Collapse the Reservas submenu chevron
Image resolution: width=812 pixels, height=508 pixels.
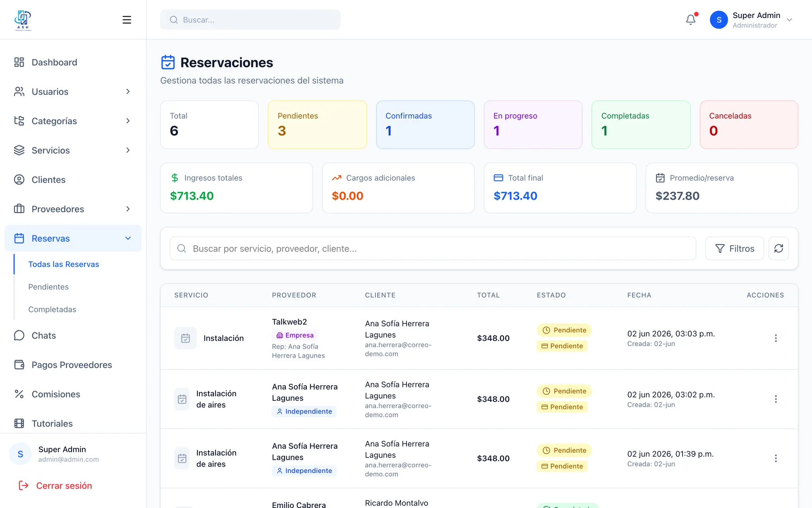(x=128, y=238)
